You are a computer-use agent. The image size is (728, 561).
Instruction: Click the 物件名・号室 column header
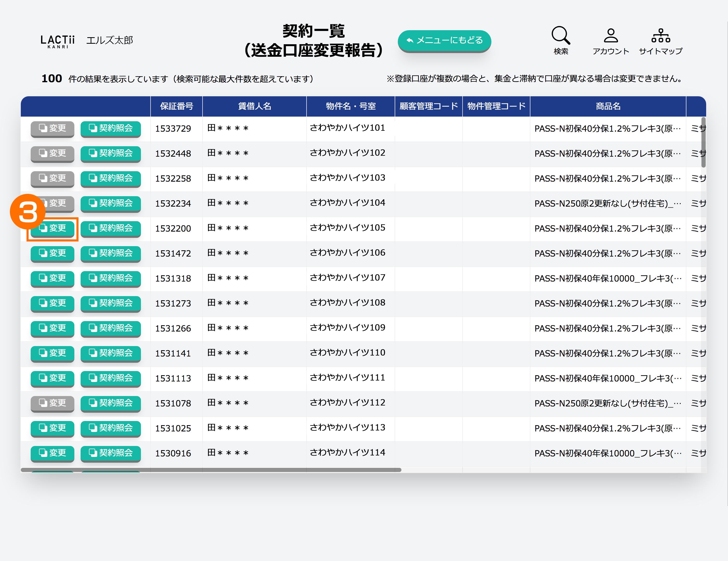(x=350, y=106)
